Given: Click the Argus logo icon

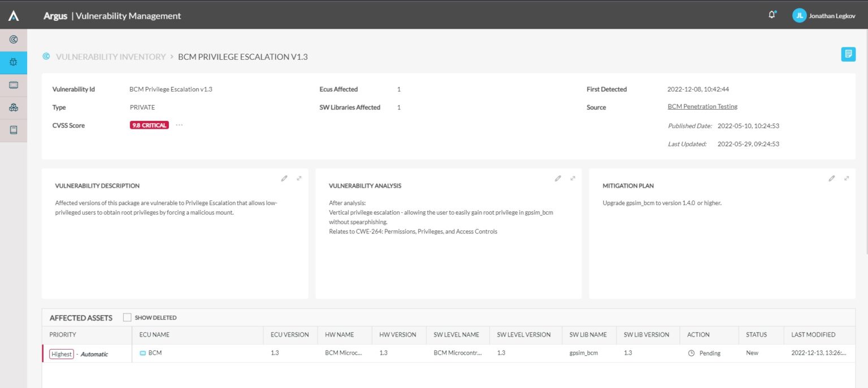Looking at the screenshot, I should point(14,16).
